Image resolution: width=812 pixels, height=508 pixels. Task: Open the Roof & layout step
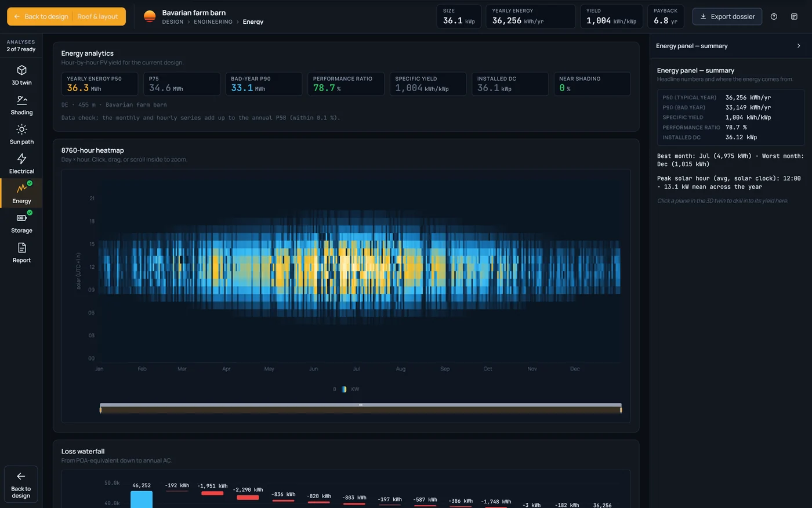click(x=97, y=17)
